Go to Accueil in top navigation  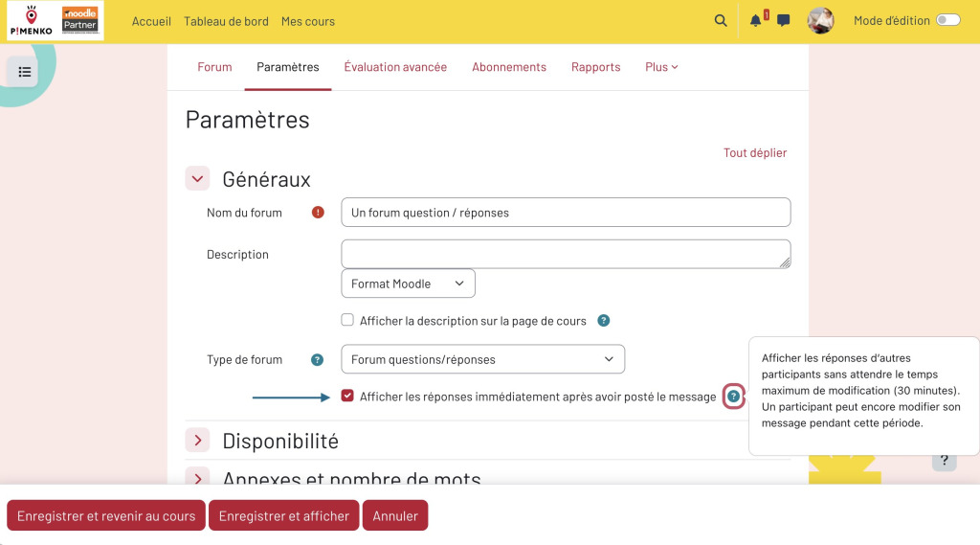click(151, 21)
